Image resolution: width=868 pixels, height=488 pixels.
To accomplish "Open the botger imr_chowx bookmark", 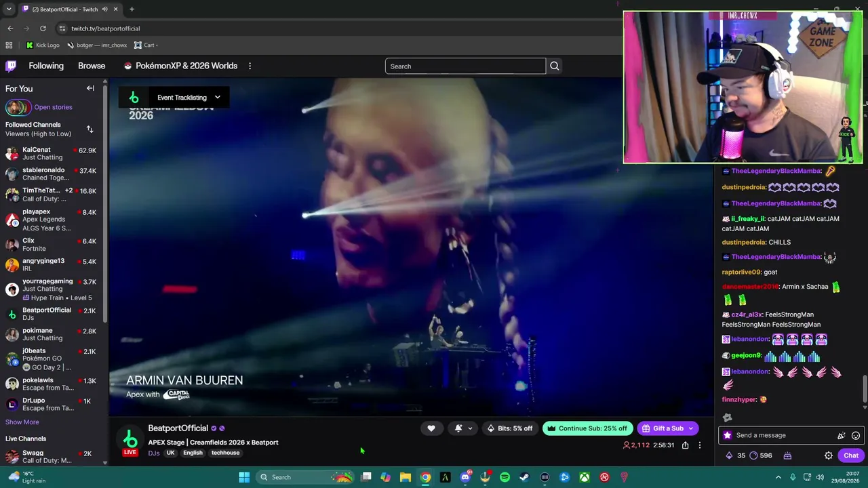I will click(97, 45).
